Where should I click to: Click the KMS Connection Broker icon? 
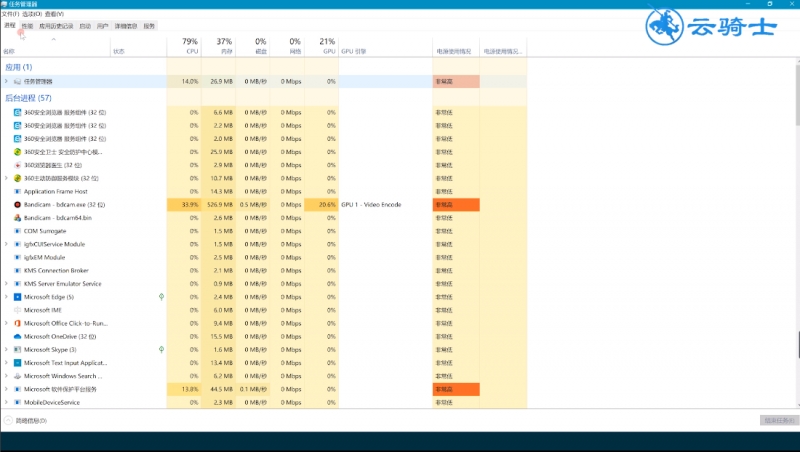(17, 270)
